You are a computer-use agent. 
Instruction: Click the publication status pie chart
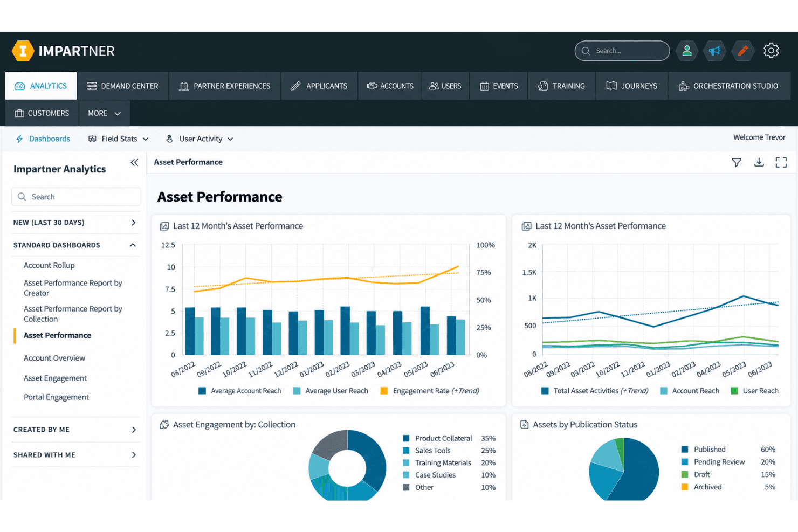(624, 469)
